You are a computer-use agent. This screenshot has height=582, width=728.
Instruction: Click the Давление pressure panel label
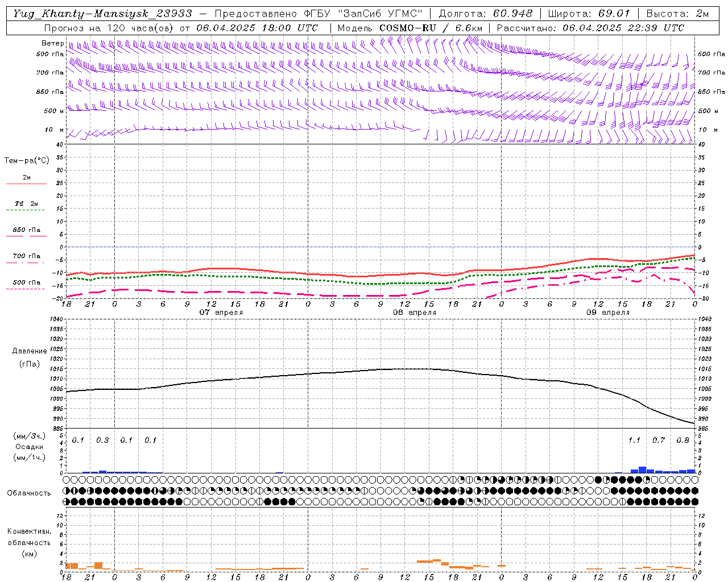(30, 351)
